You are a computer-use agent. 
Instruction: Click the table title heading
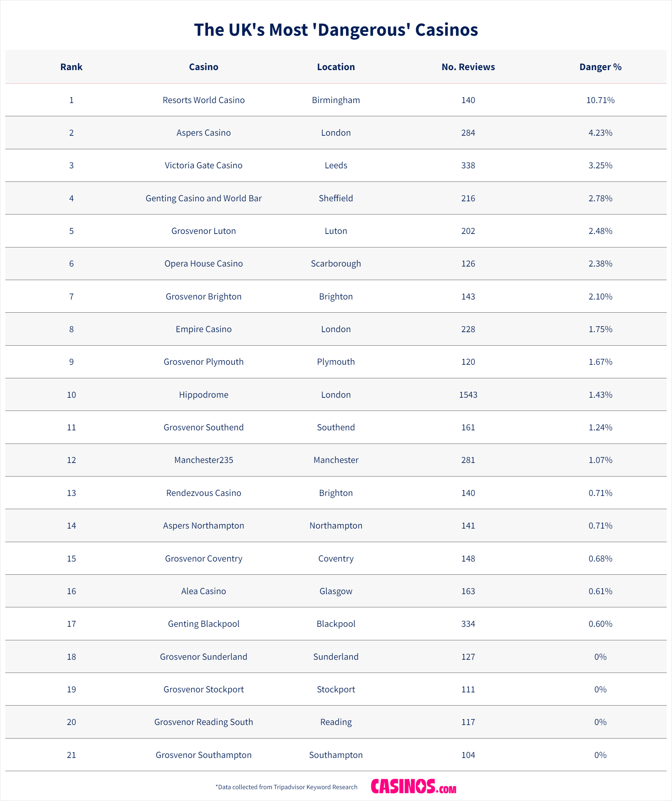click(x=336, y=30)
